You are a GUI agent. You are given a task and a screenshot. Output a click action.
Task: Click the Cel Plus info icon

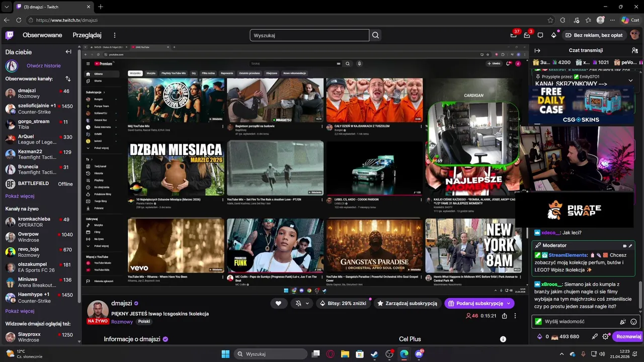pos(503,339)
